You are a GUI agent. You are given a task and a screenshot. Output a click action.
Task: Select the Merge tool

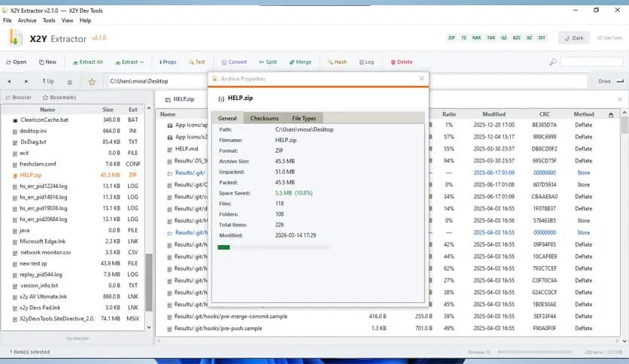pyautogui.click(x=300, y=62)
